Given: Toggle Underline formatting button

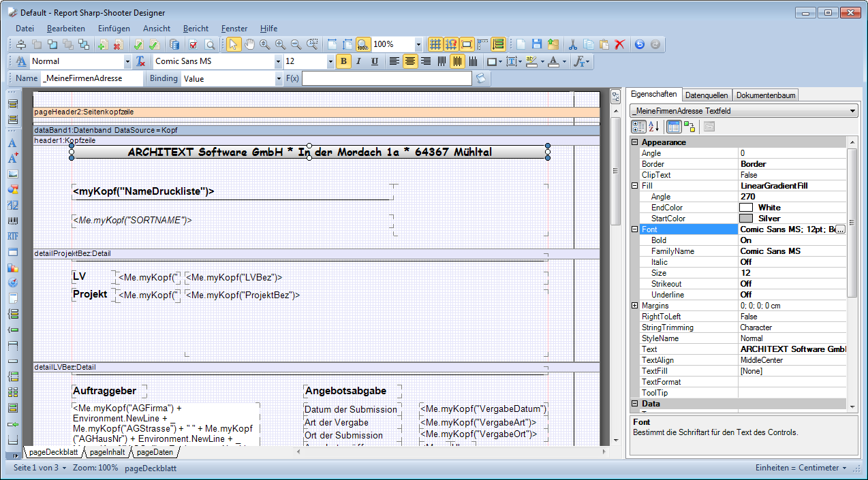Looking at the screenshot, I should (375, 61).
